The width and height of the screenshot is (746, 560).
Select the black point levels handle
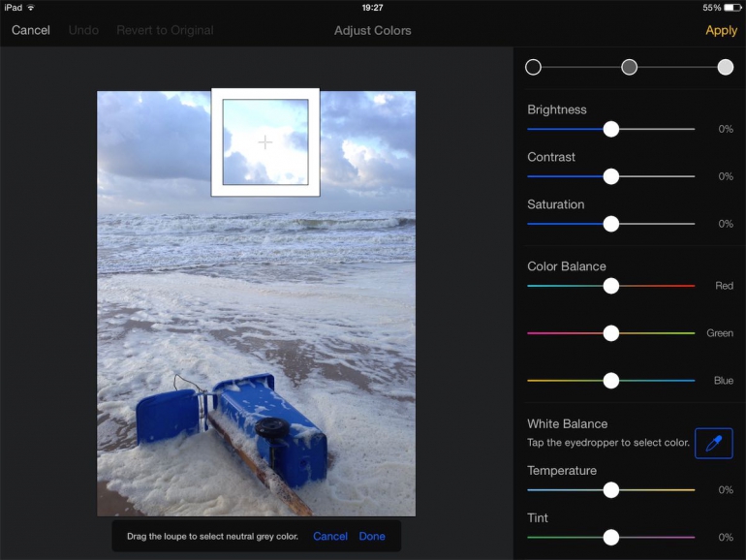click(x=533, y=67)
